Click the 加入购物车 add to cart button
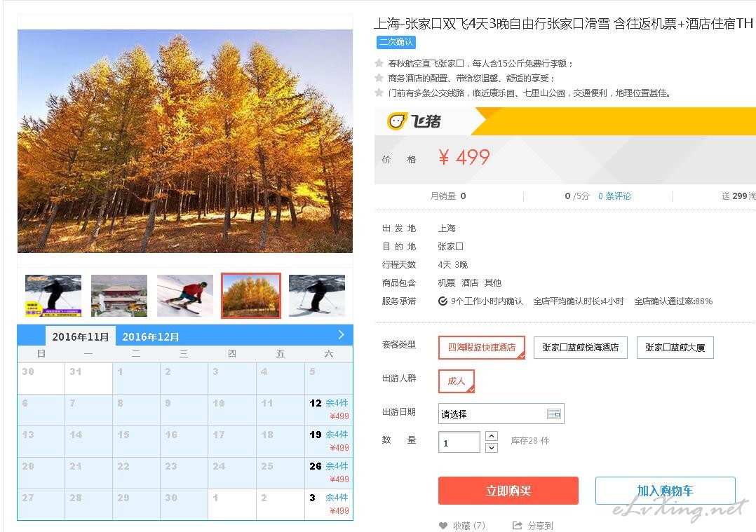The width and height of the screenshot is (756, 532). 666,491
